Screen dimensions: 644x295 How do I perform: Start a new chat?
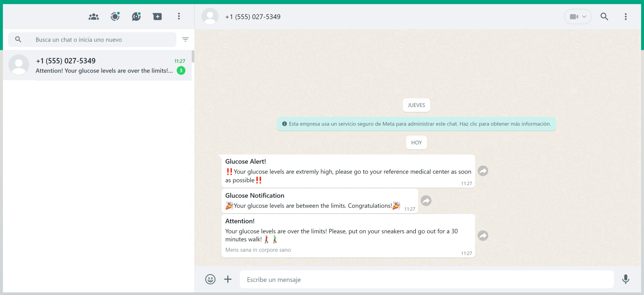coord(157,17)
